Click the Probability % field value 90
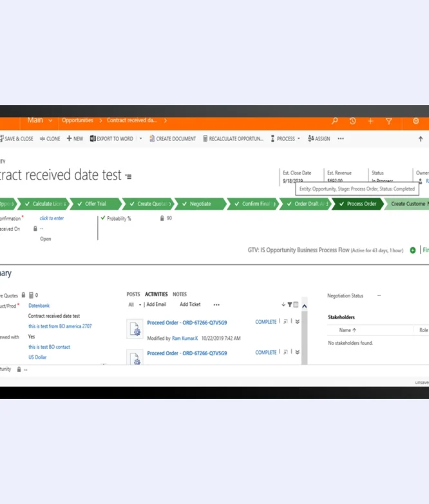 pyautogui.click(x=169, y=218)
